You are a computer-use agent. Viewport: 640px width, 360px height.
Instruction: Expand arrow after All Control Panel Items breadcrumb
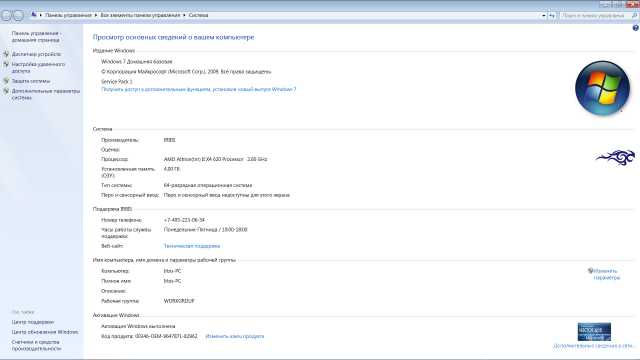click(184, 15)
